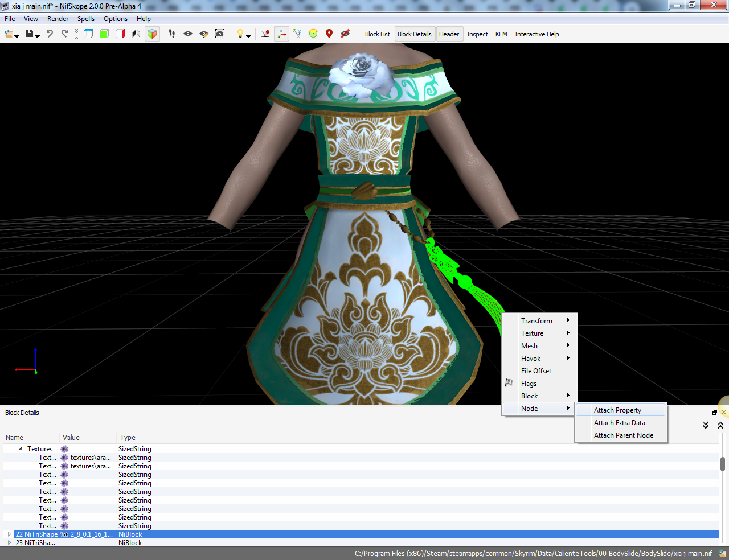
Task: Click the Redo arrow icon
Action: tap(64, 34)
